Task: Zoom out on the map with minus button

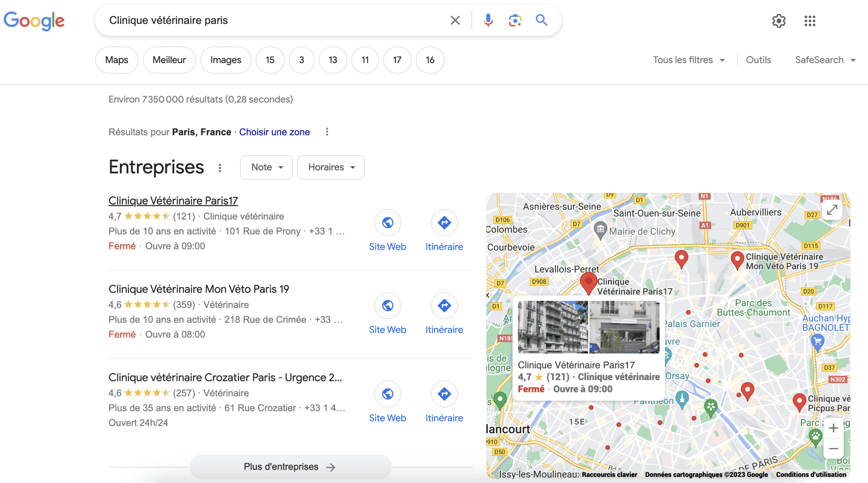Action: click(833, 448)
